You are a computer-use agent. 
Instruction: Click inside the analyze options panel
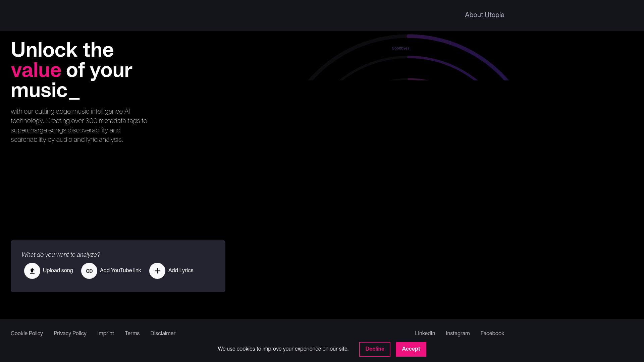coord(118,266)
